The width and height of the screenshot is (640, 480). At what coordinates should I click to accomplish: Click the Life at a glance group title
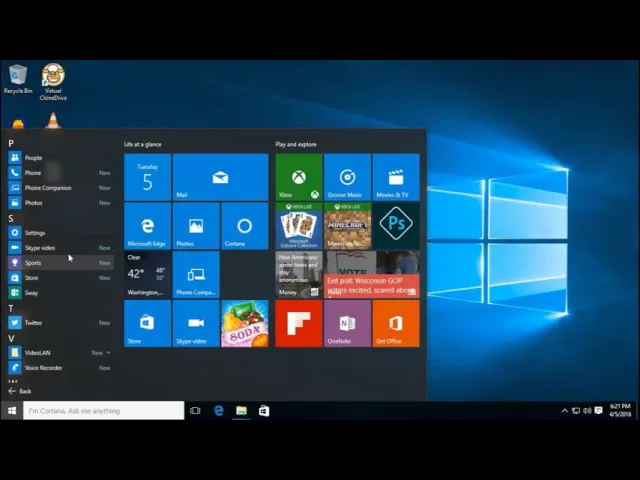click(x=142, y=144)
